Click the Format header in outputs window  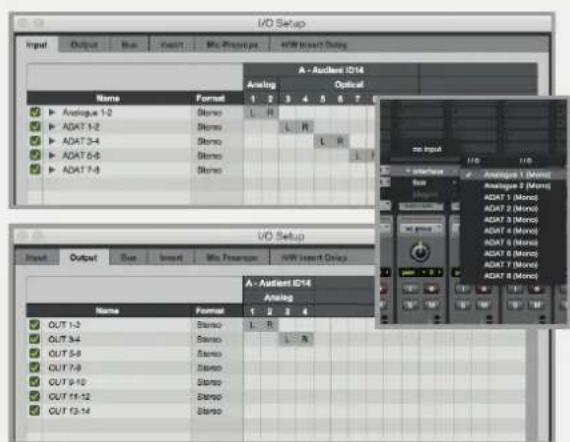[209, 311]
